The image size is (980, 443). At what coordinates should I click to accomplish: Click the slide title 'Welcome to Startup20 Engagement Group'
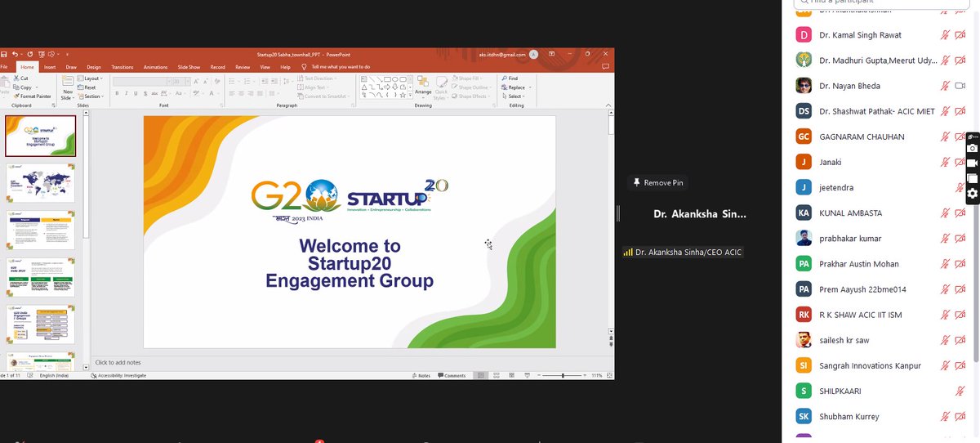[x=350, y=263]
